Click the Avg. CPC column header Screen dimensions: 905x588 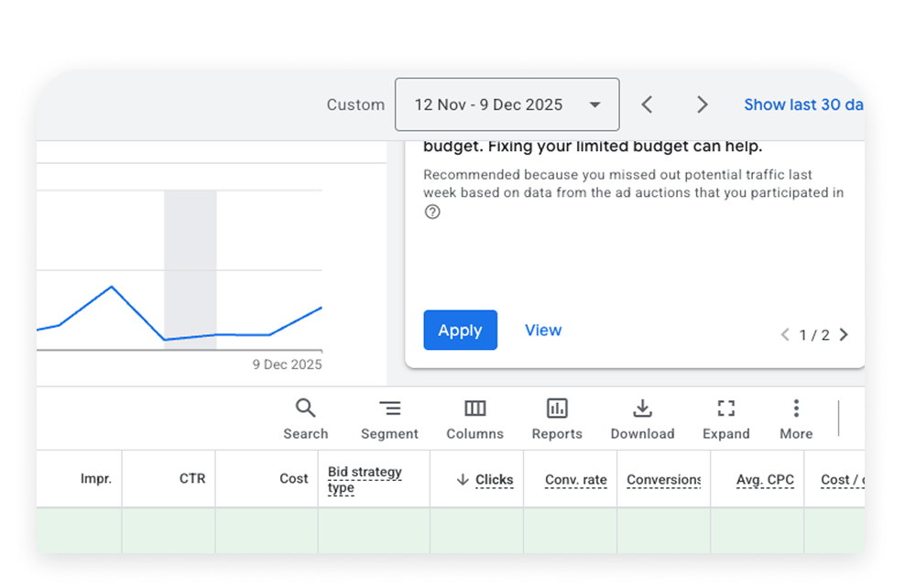click(764, 480)
